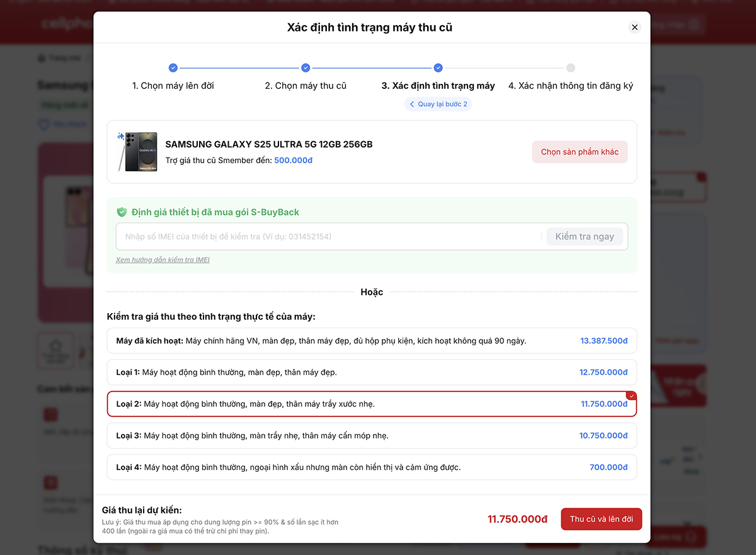Image resolution: width=756 pixels, height=555 pixels.
Task: Select 'Loại 2' condition option
Action: click(x=372, y=404)
